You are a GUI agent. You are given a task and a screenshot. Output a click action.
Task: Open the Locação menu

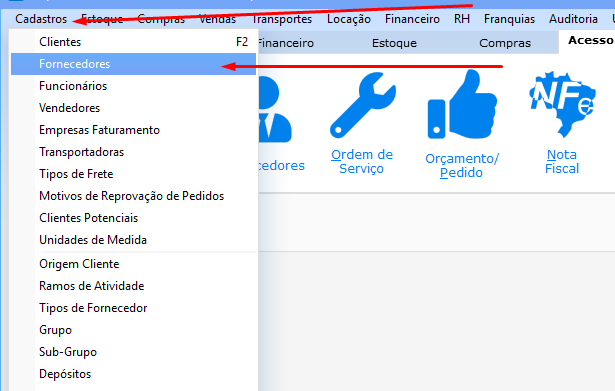[x=349, y=19]
